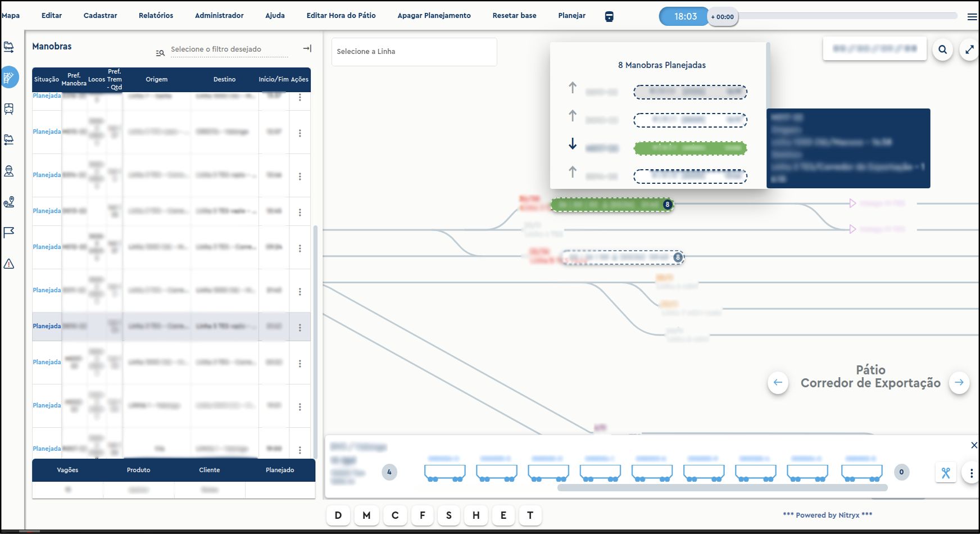This screenshot has width=980, height=534.
Task: Open the warning triangle alerts icon
Action: 9,264
